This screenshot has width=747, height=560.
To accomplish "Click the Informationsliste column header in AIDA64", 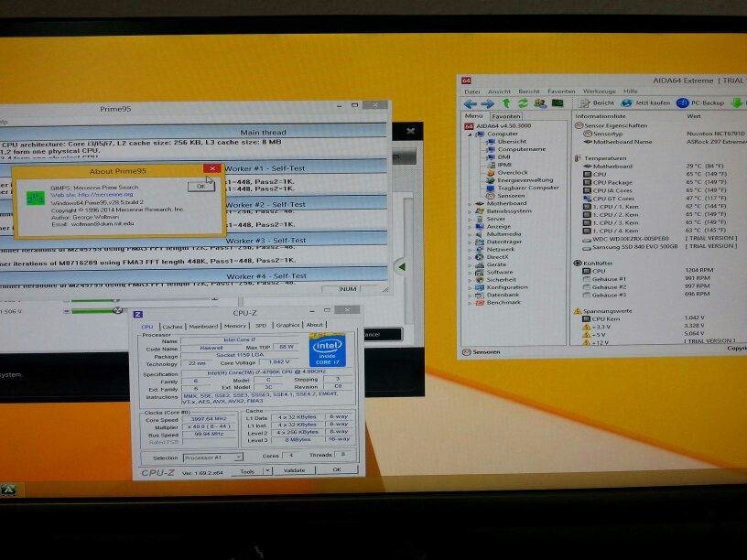I will click(601, 116).
